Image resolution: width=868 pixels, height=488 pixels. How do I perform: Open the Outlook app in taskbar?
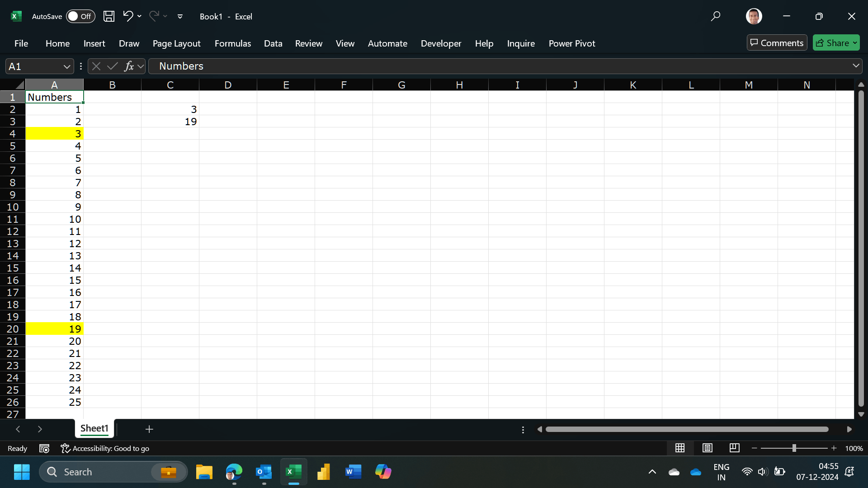(264, 472)
